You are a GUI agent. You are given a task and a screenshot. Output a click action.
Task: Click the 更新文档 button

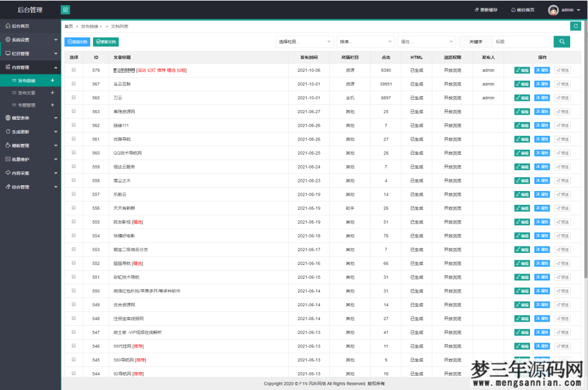click(106, 42)
